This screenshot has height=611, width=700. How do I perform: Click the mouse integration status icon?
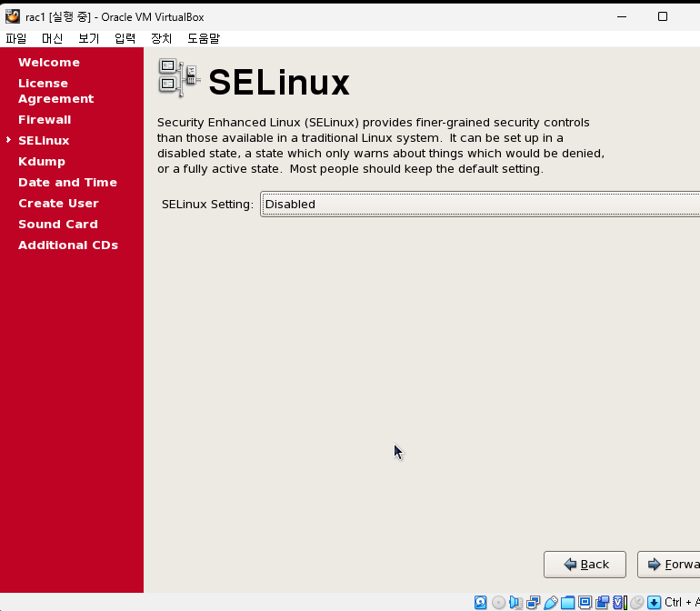coord(636,602)
